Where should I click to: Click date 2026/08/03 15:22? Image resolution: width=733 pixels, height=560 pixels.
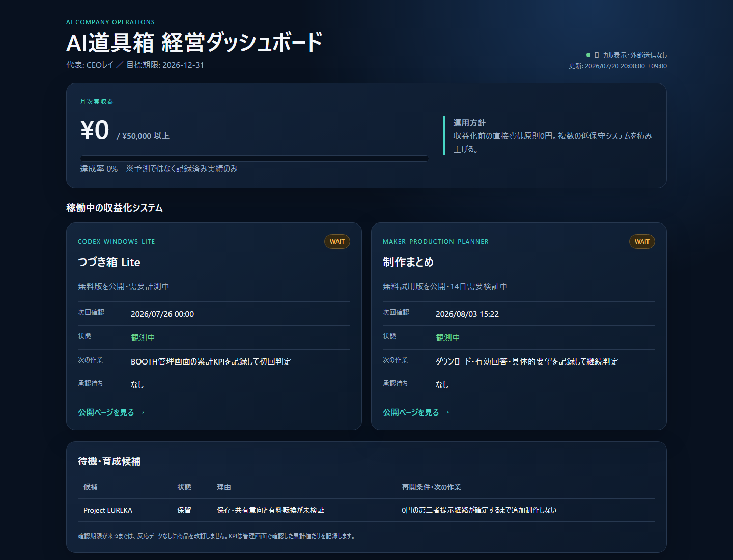click(x=467, y=314)
